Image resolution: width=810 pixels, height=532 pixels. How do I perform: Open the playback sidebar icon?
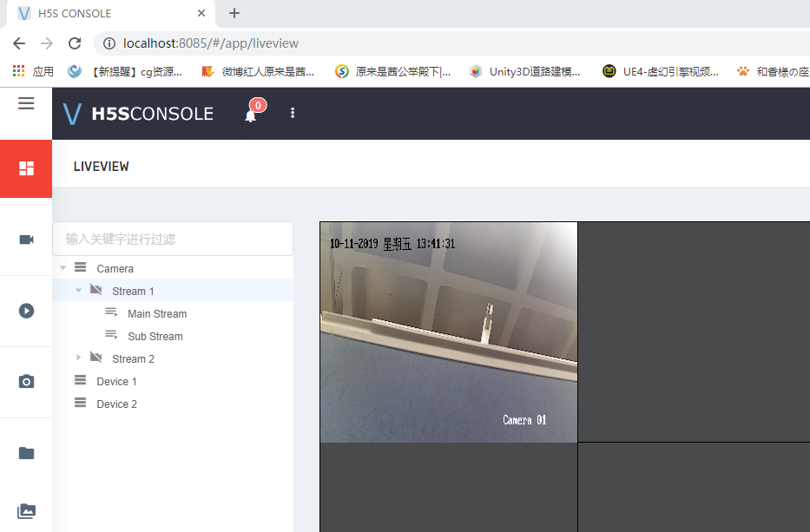click(x=26, y=310)
